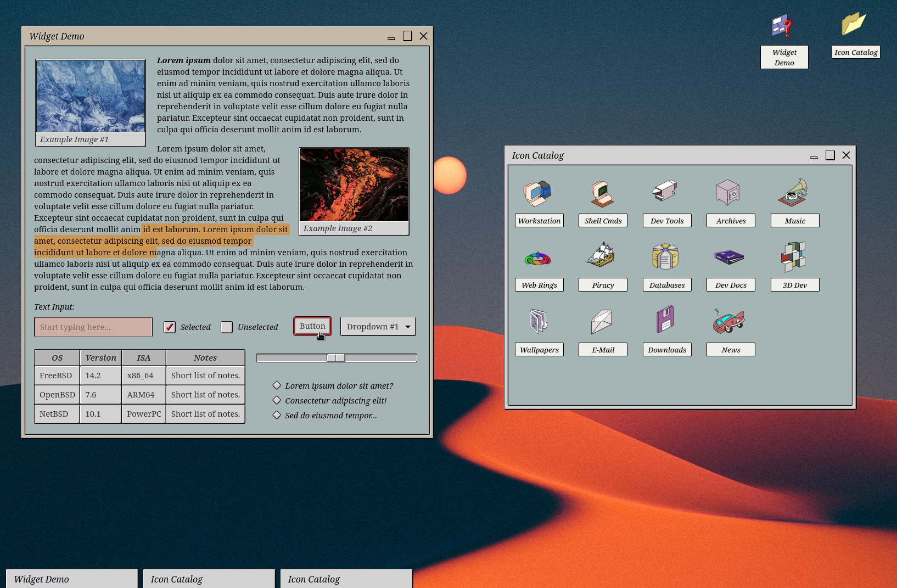This screenshot has width=897, height=588.
Task: Focus the 'Start typing here...' text input
Action: [x=93, y=327]
